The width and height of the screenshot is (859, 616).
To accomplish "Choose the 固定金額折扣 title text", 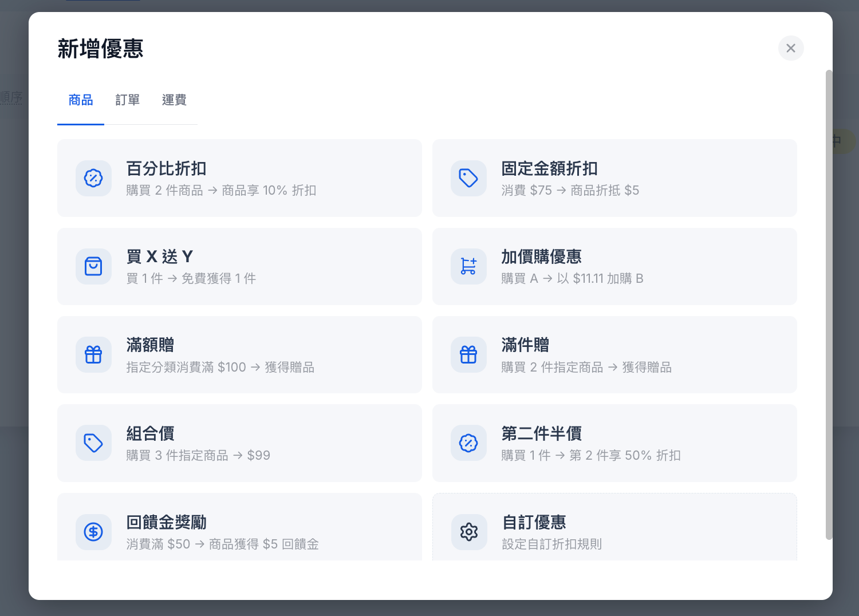I will (549, 168).
